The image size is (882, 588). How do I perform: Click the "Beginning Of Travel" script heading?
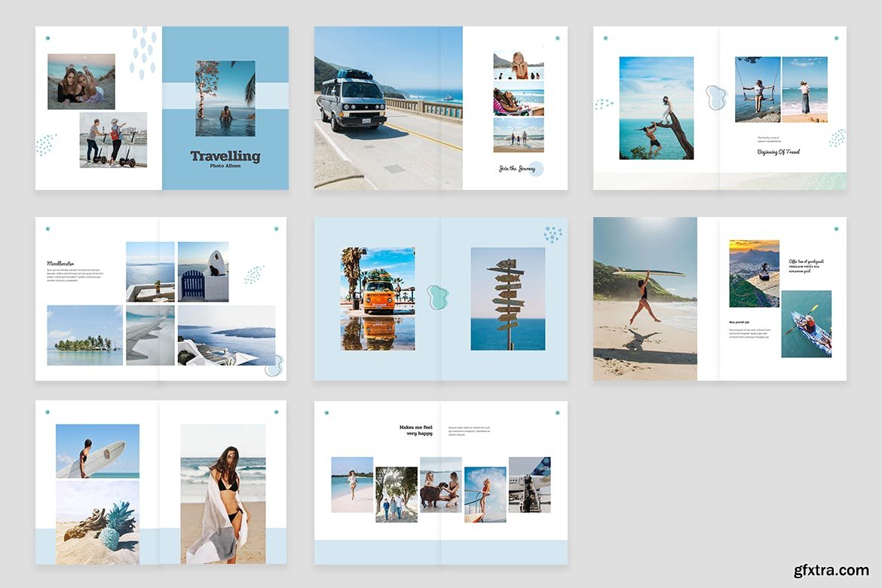(x=779, y=152)
